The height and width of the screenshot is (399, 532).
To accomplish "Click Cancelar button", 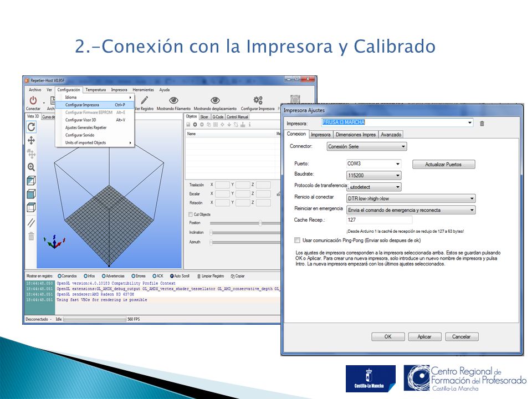I will tap(462, 336).
